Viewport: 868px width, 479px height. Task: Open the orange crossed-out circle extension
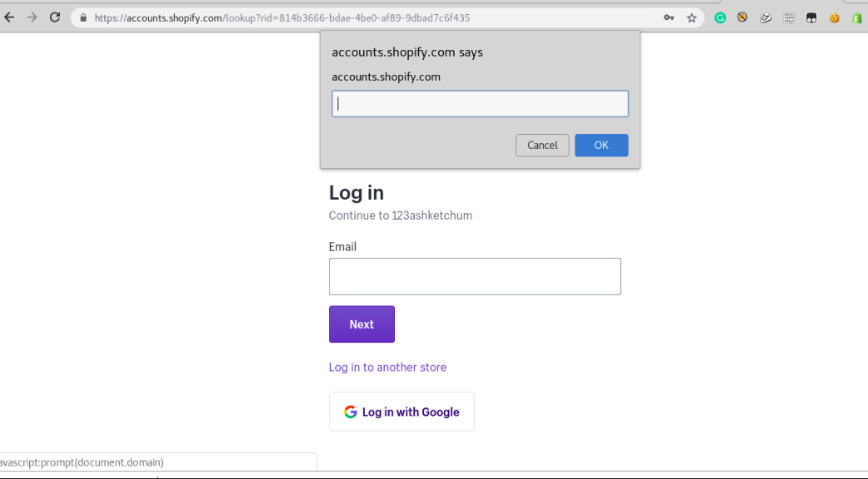point(742,17)
